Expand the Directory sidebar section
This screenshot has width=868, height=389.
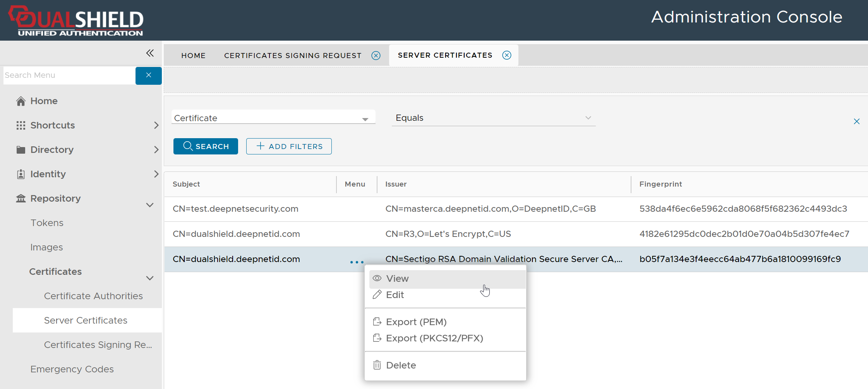point(156,150)
